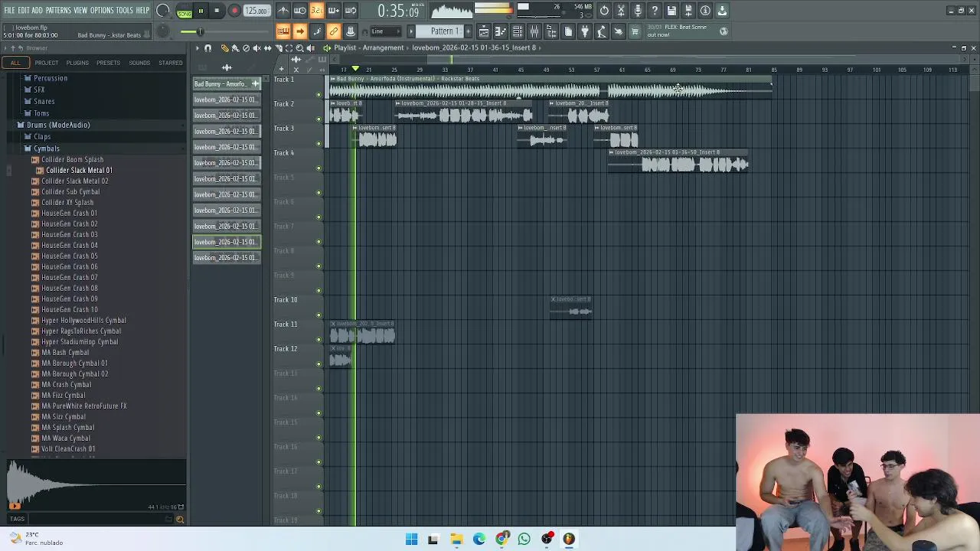Screen dimensions: 980x551
Task: Arm the red record button
Action: click(x=234, y=11)
